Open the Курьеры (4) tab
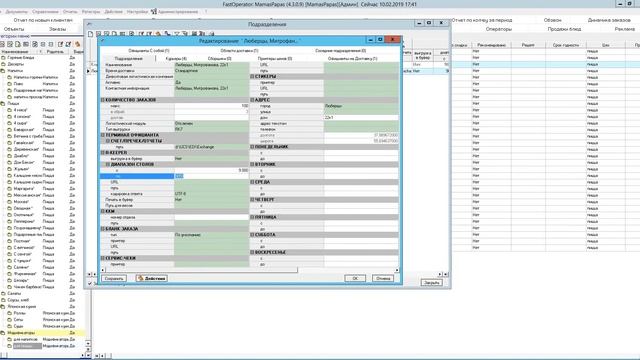Viewport: 640px width, 360px height. [176, 59]
